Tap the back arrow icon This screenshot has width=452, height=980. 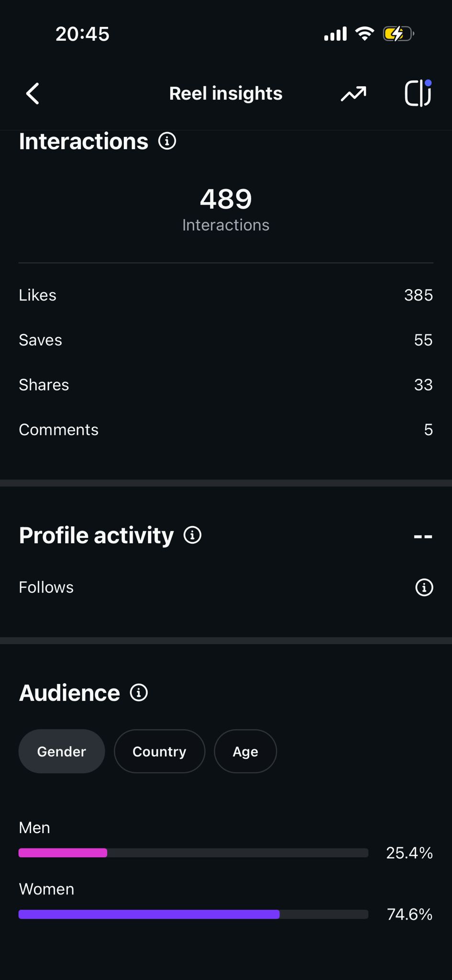coord(33,93)
